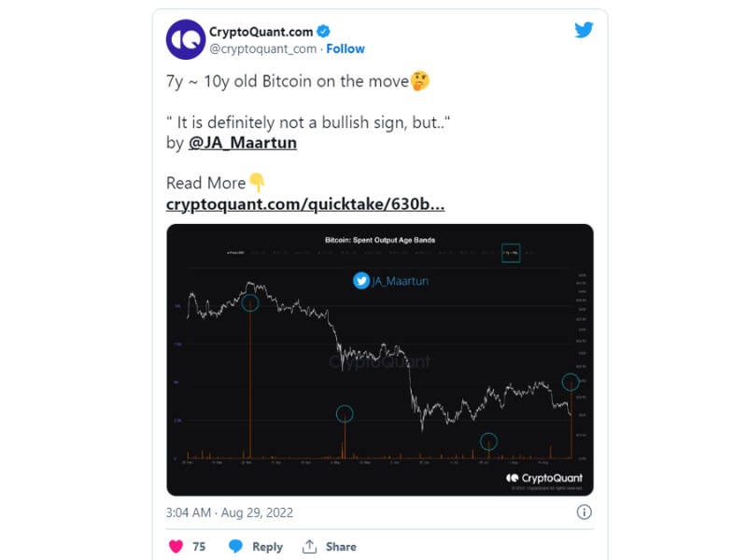This screenshot has height=560, width=747.
Task: Select the boxed 7y–10y legend item
Action: pyautogui.click(x=511, y=252)
